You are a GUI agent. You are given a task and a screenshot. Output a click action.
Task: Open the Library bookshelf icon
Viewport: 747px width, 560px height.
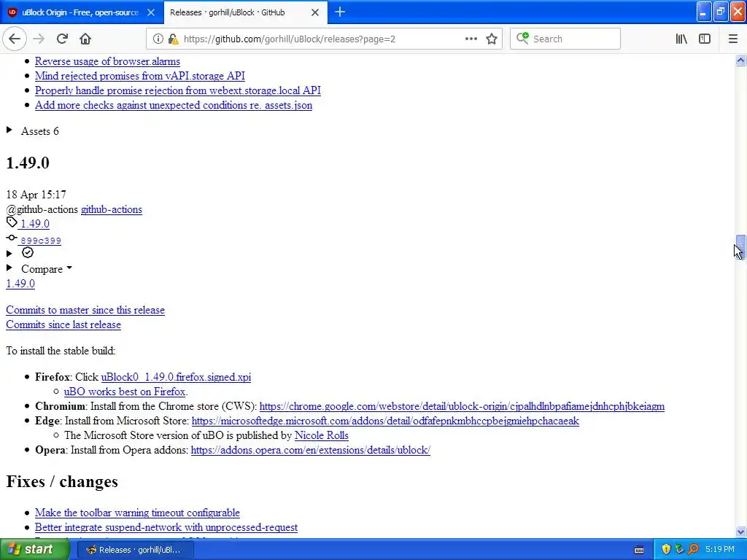coord(681,39)
